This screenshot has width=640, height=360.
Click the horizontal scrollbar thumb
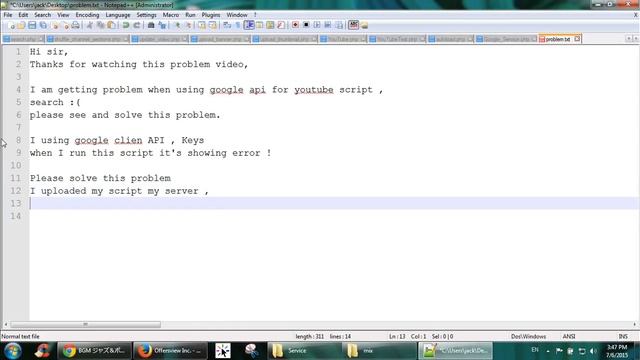coord(85,324)
